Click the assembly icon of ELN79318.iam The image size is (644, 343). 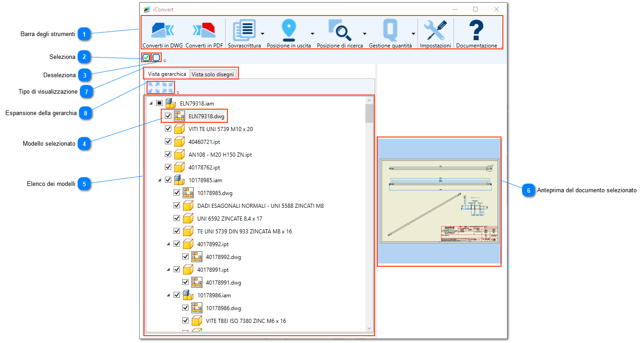(171, 103)
